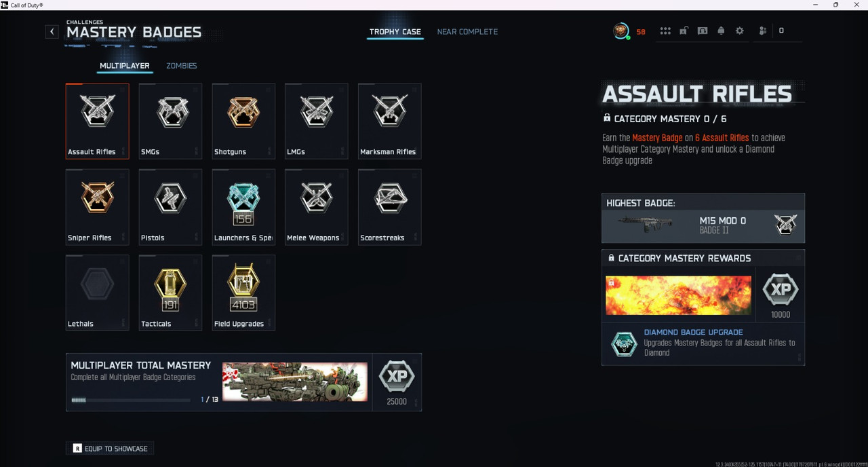868x467 pixels.
Task: Select the Launchers & Specials badge tile
Action: 243,207
